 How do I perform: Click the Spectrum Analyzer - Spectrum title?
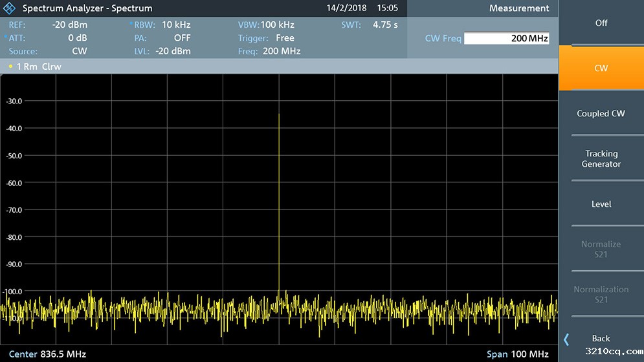pyautogui.click(x=87, y=8)
